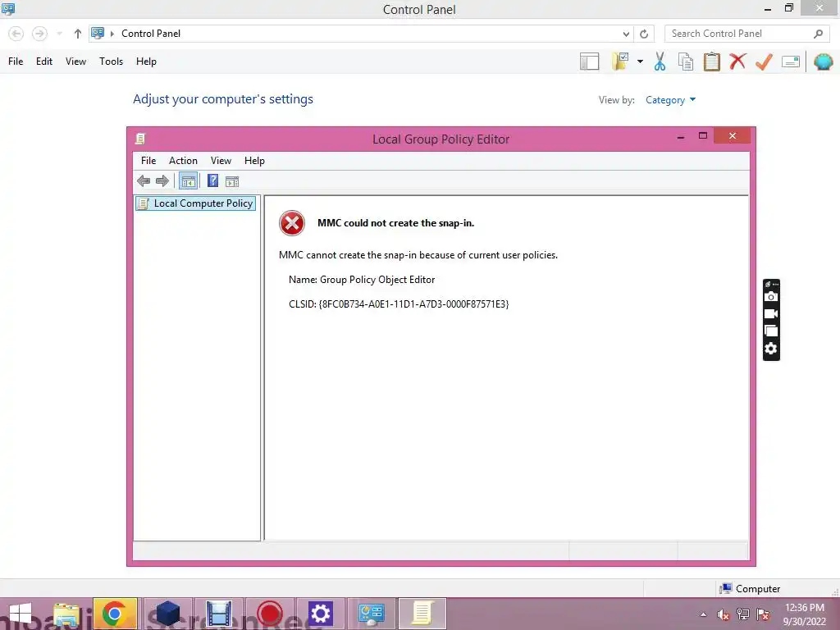Open View menu in Control Panel window
This screenshot has height=630, width=840.
coord(75,62)
